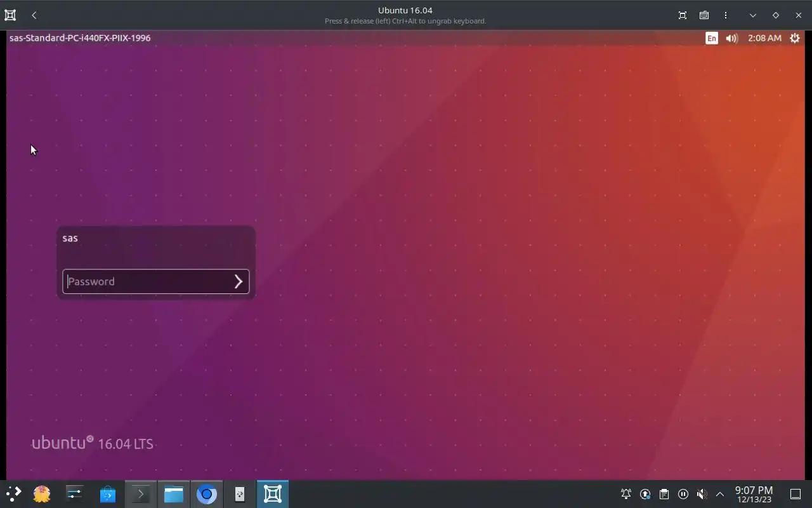Open System Settings from the taskbar
Viewport: 812px width, 508px height.
click(75, 494)
